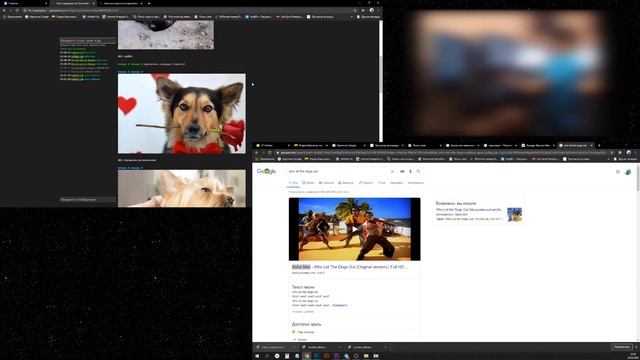
Task: Open options arrow on first download item
Action: point(294,347)
